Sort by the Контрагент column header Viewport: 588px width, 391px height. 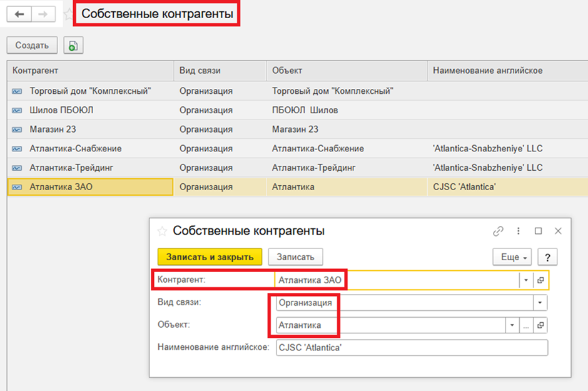(90, 71)
